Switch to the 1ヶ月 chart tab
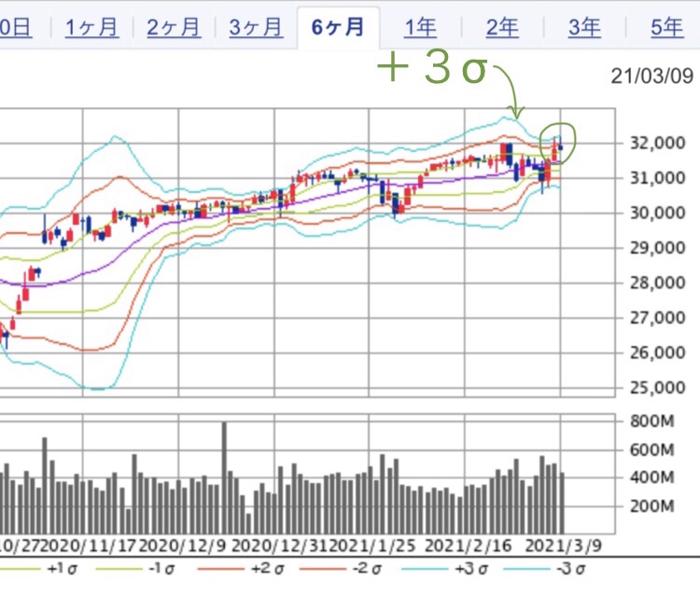This screenshot has width=700, height=609. coord(91,27)
